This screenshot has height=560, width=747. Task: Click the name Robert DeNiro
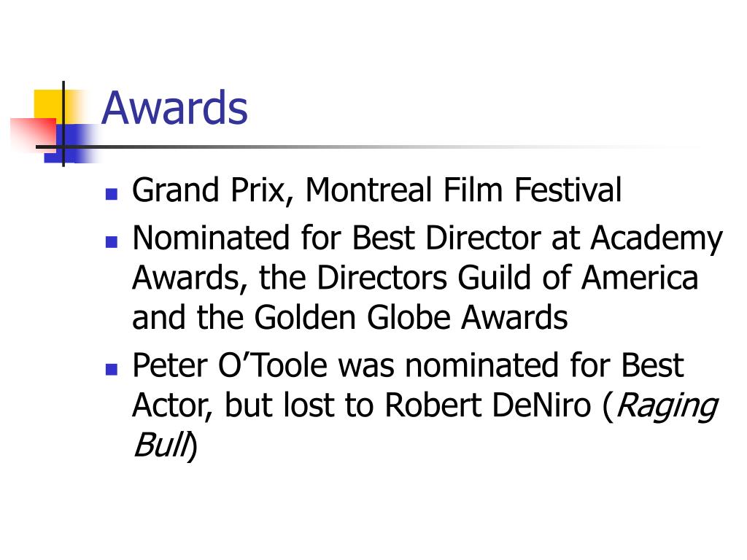[x=487, y=405]
